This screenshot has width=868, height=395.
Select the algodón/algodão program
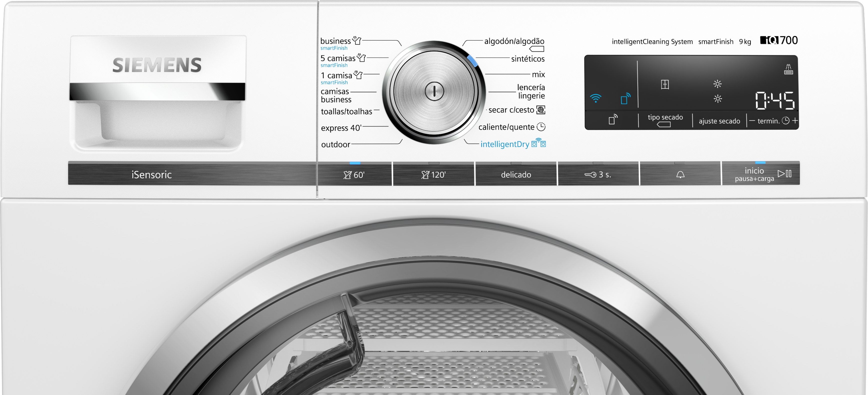(514, 41)
